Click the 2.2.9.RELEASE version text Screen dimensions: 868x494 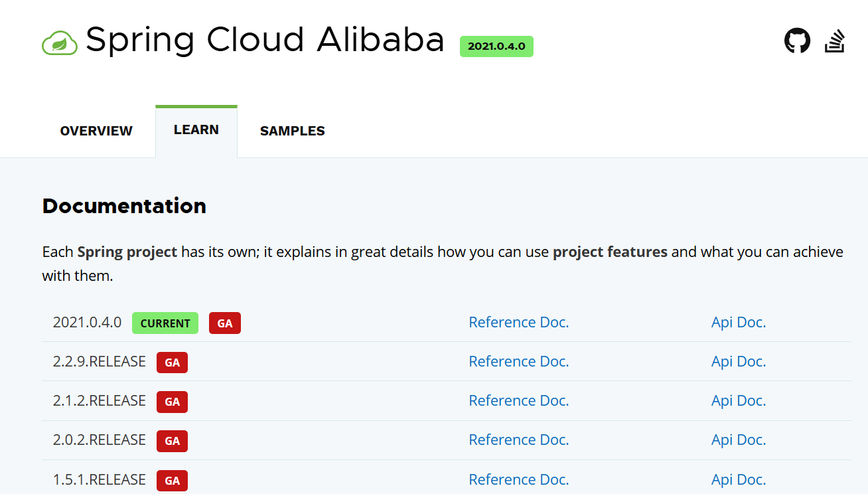click(99, 361)
